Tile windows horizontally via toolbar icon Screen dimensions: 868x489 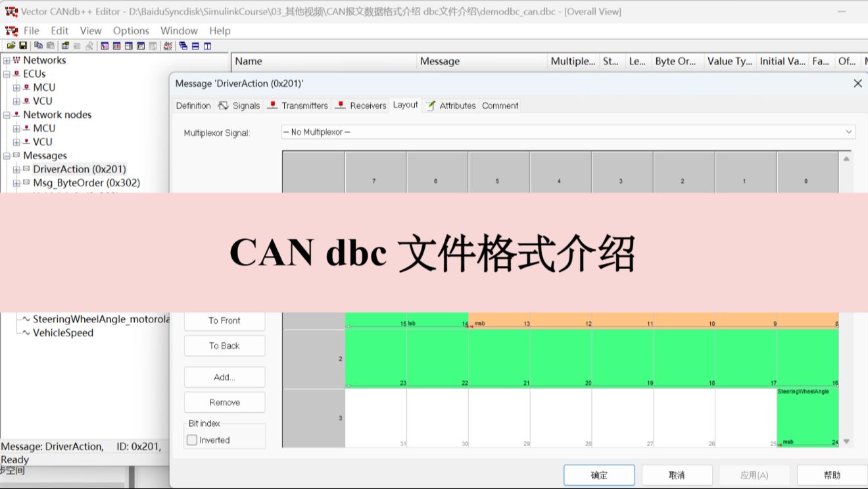point(195,45)
